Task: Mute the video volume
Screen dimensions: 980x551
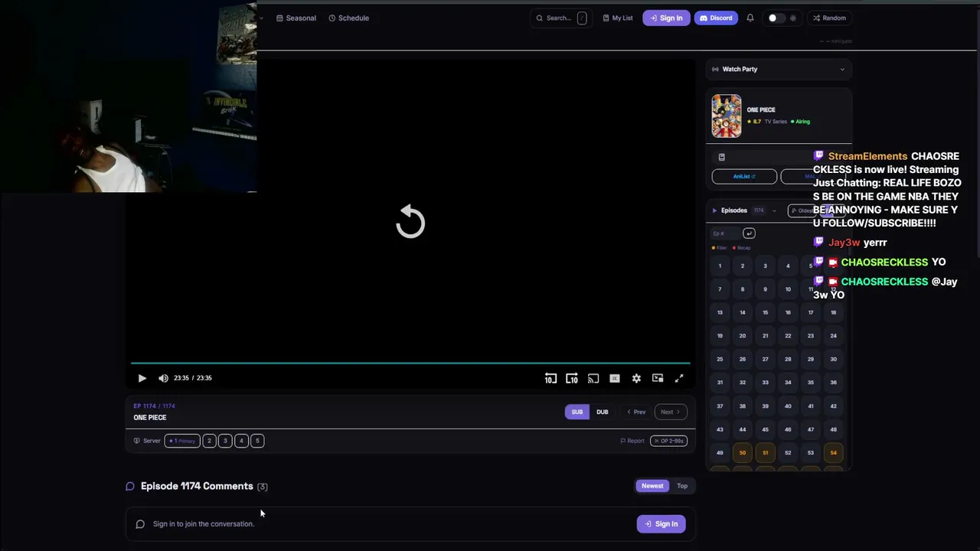Action: tap(163, 378)
